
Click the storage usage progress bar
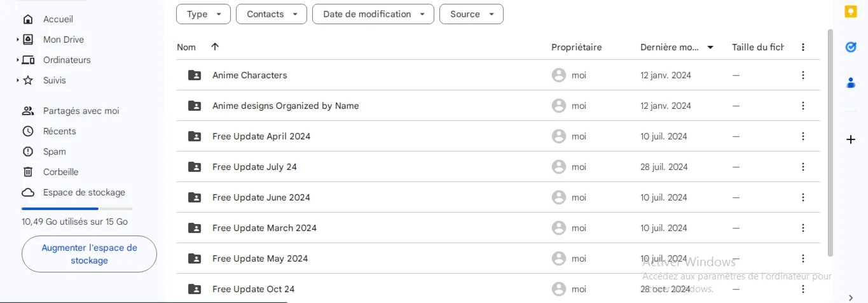click(x=77, y=208)
